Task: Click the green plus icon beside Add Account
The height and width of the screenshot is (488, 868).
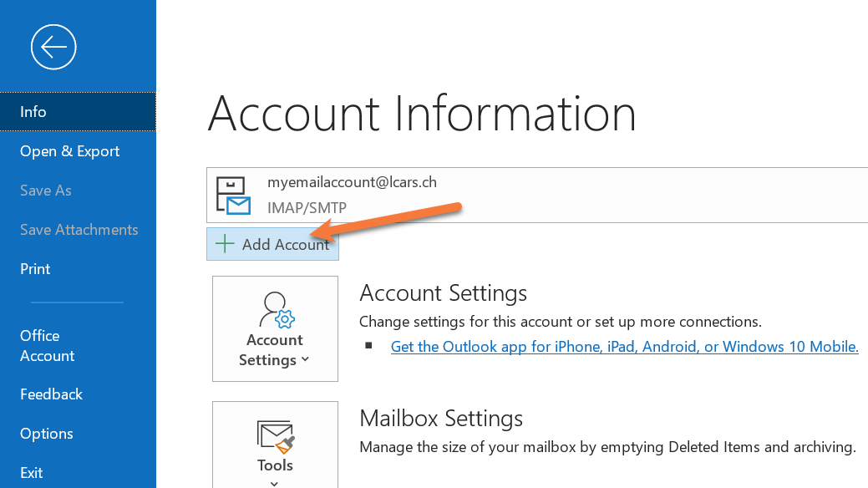Action: [225, 244]
